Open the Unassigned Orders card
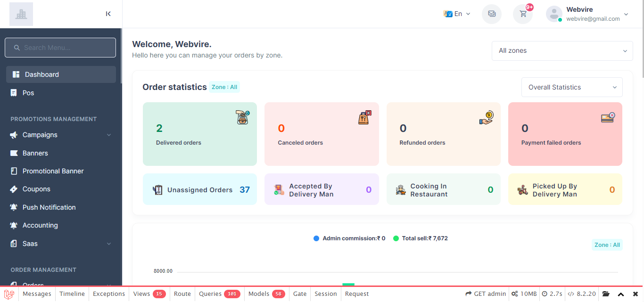 (200, 189)
